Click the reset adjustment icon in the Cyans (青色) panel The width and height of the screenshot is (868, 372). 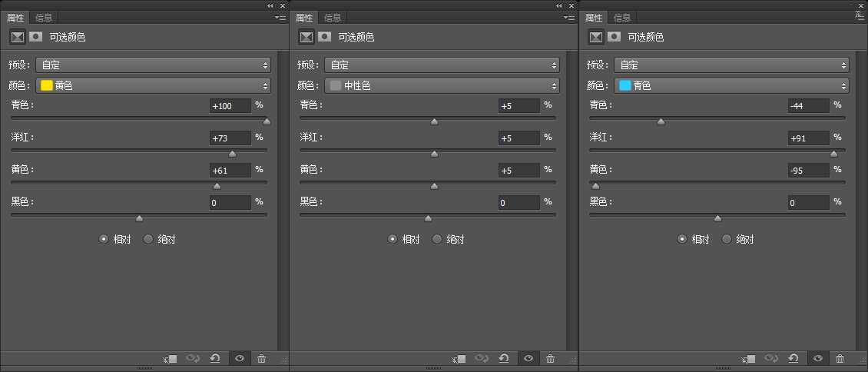(x=793, y=358)
